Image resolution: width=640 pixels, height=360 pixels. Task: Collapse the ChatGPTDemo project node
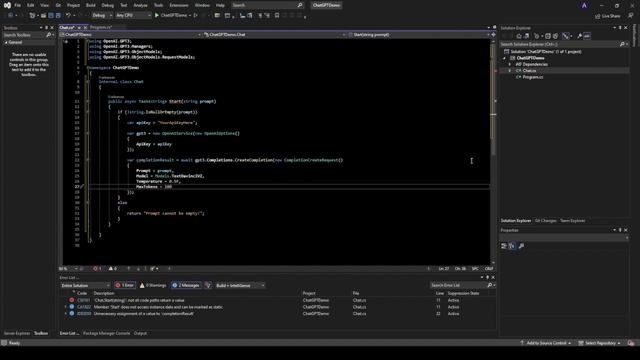click(504, 58)
